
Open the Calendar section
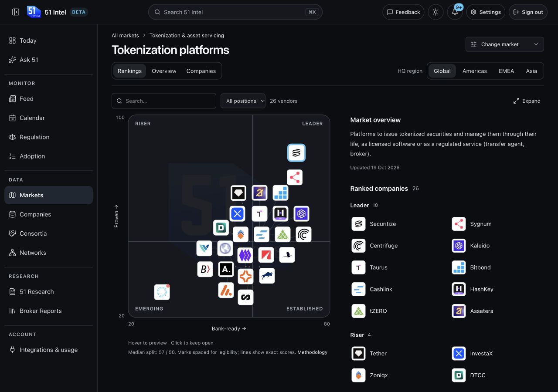point(49,118)
